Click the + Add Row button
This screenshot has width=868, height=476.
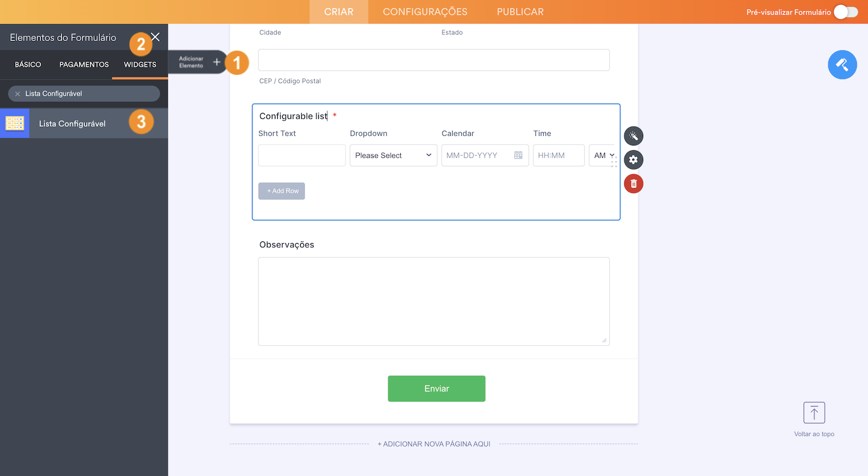281,191
